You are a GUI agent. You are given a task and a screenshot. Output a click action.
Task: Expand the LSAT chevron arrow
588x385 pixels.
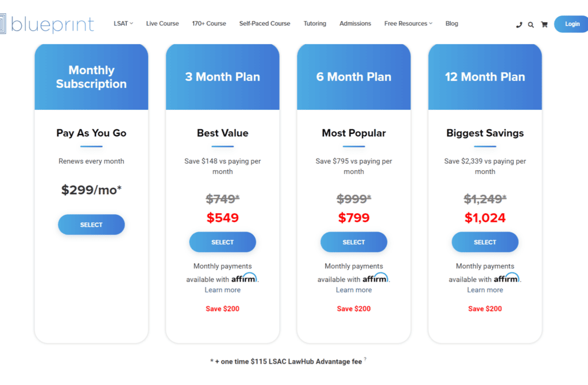(x=131, y=24)
